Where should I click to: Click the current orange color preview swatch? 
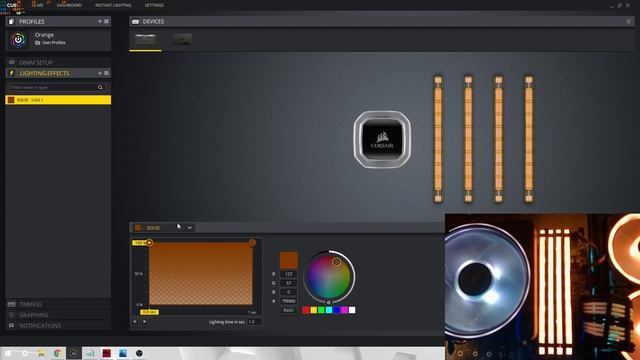289,260
